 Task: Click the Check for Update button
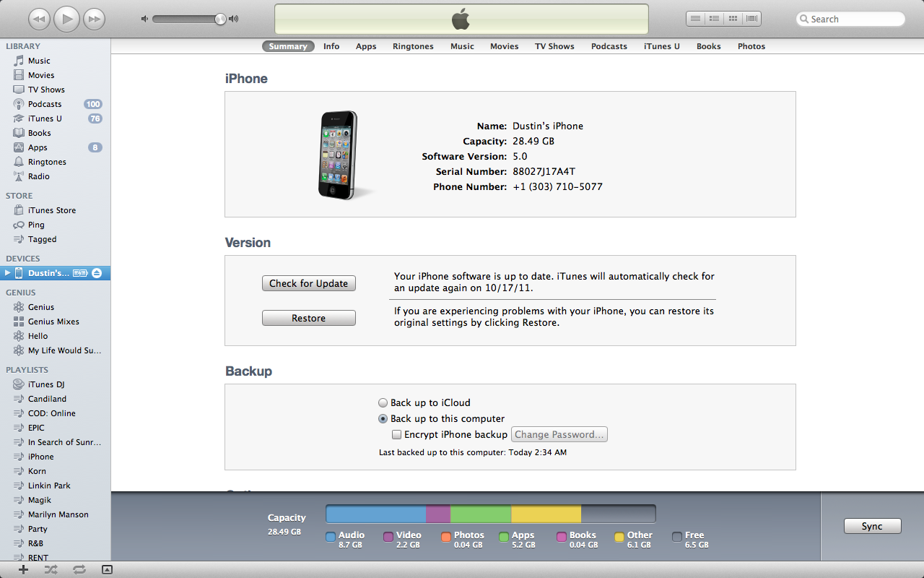tap(309, 283)
